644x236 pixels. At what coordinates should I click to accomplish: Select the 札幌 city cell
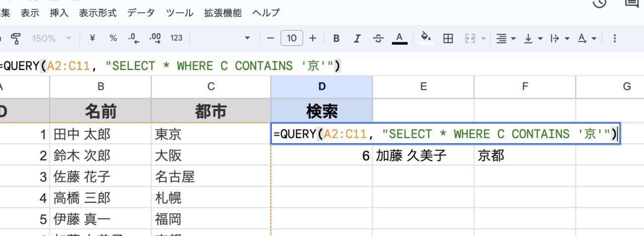coord(211,198)
